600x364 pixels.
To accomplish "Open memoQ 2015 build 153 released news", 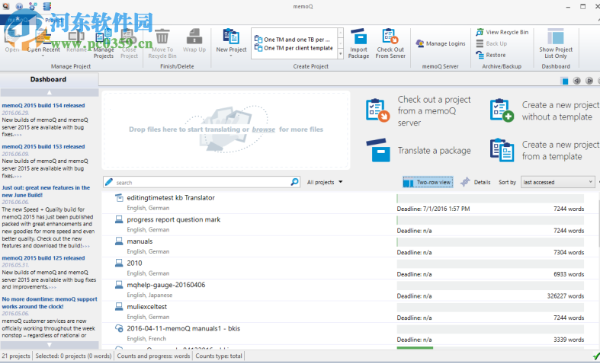I will (x=43, y=147).
